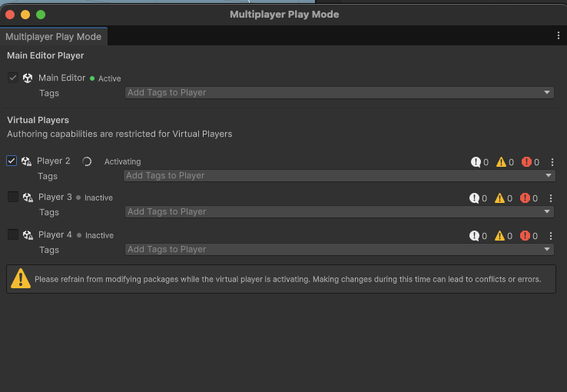Image resolution: width=567 pixels, height=392 pixels.
Task: Click Player 2 info message count icon
Action: click(x=476, y=162)
